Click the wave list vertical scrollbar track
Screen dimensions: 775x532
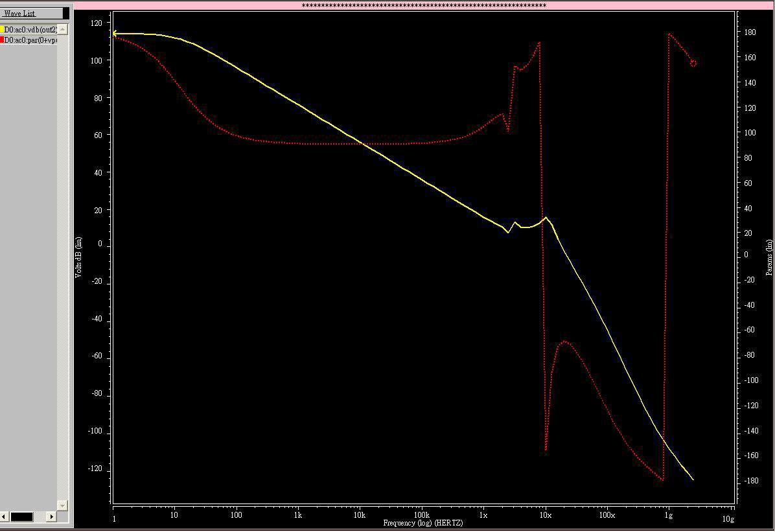coord(63,259)
